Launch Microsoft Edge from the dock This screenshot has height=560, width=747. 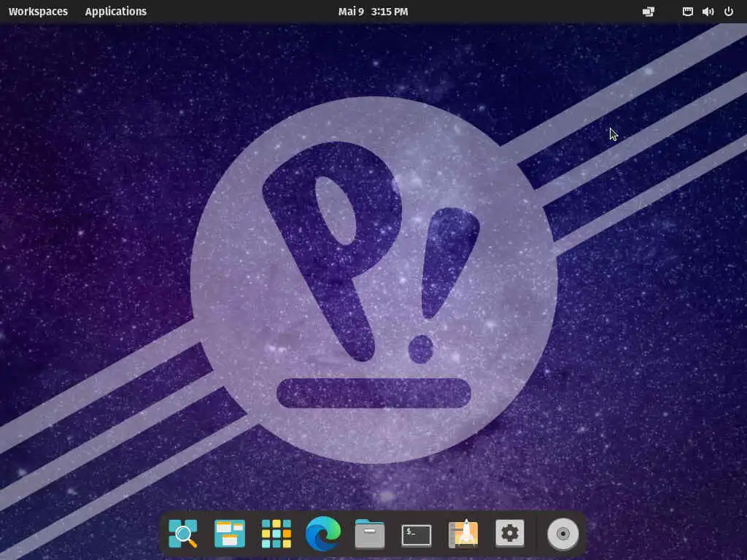tap(323, 534)
